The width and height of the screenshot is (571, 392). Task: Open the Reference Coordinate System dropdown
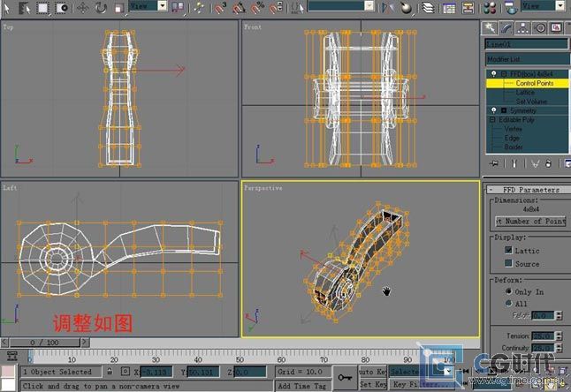coord(163,5)
